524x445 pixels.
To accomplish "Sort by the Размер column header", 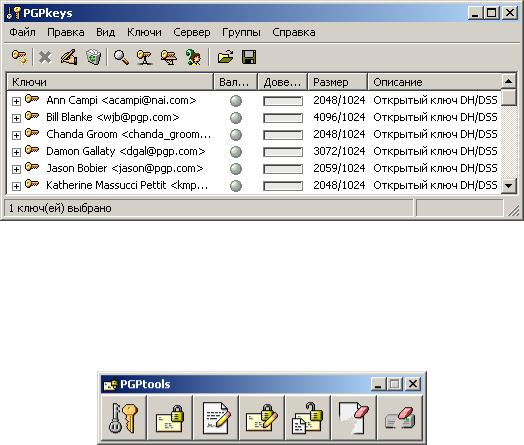I will point(338,82).
